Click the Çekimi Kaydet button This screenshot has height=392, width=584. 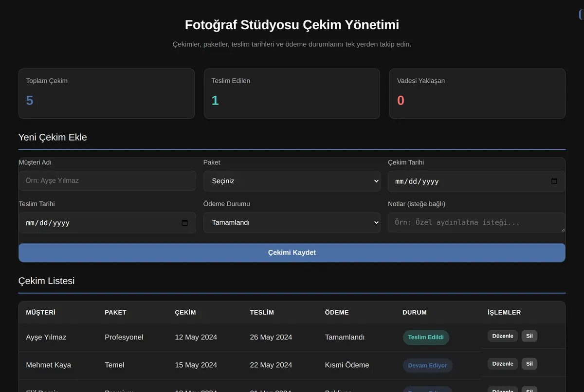pyautogui.click(x=292, y=253)
